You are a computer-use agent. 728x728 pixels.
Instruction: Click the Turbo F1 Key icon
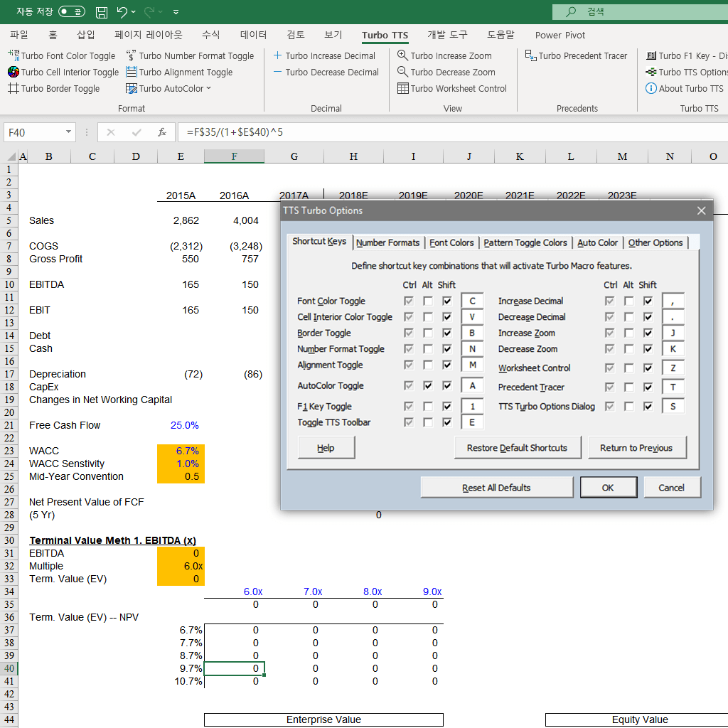tap(651, 55)
